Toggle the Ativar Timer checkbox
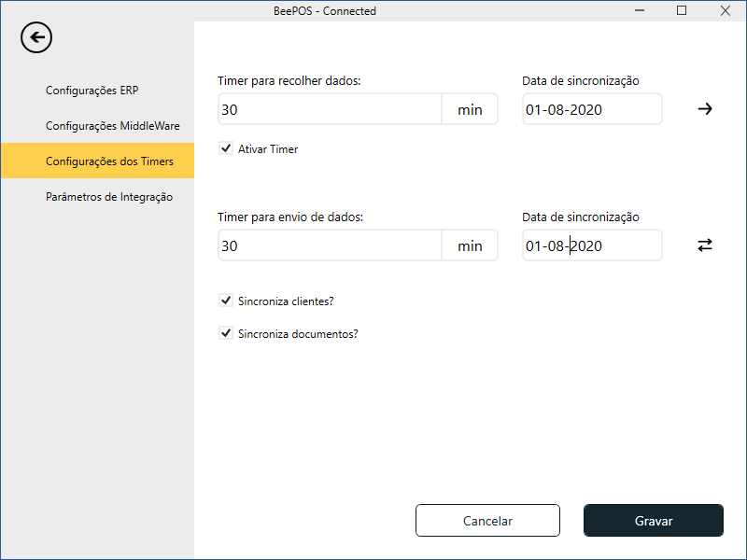Viewport: 747px width, 560px height. tap(225, 148)
